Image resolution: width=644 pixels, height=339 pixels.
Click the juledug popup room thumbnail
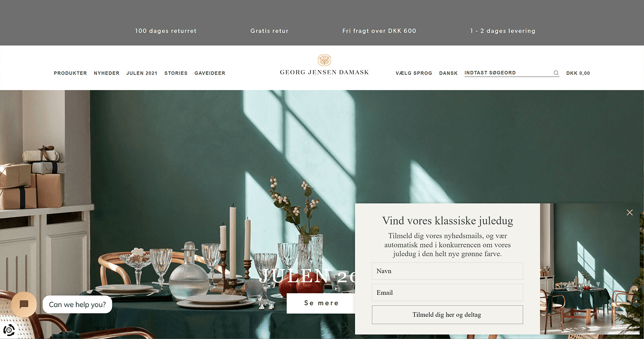(590, 269)
